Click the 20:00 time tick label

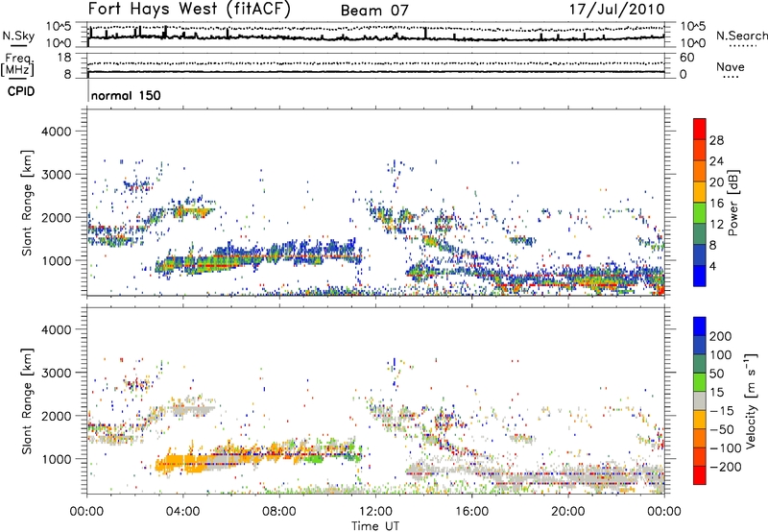tap(567, 512)
